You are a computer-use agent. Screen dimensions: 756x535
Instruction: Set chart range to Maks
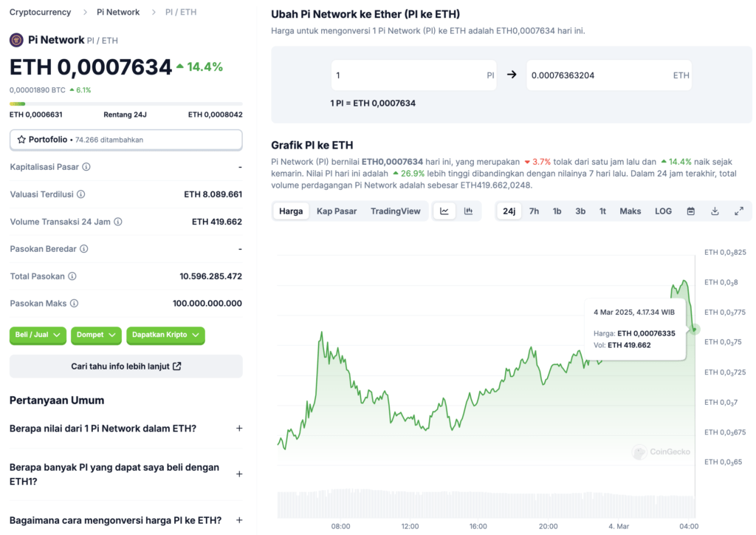point(630,211)
